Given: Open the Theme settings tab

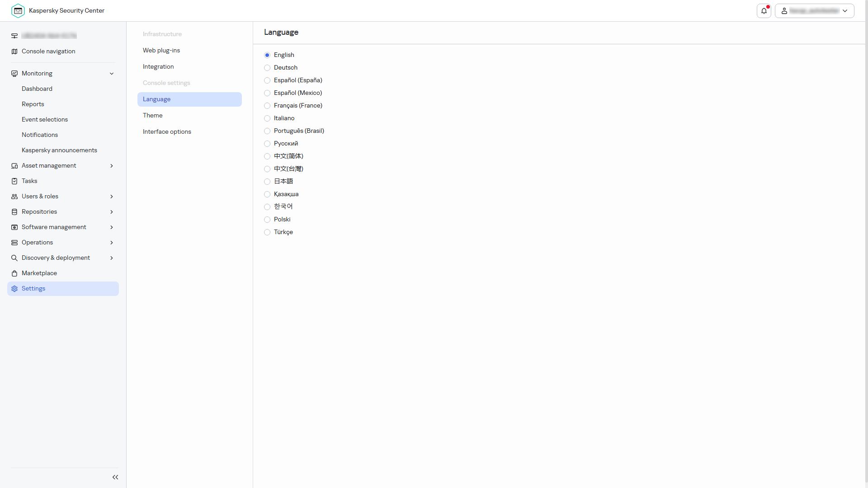Looking at the screenshot, I should click(x=189, y=116).
